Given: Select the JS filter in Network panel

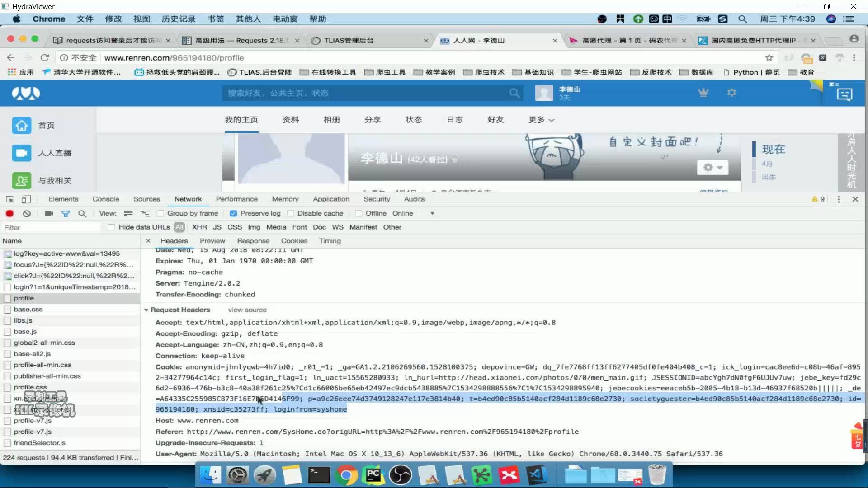Looking at the screenshot, I should (x=217, y=227).
